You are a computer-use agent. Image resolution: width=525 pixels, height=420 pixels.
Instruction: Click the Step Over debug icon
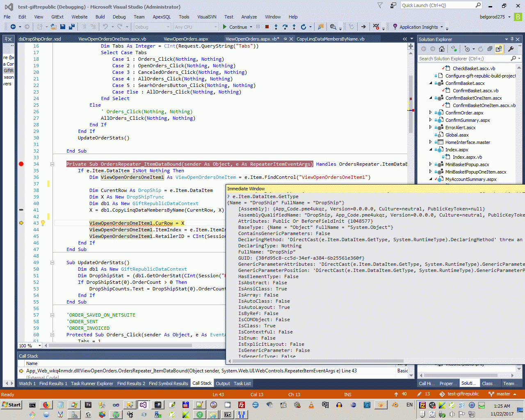[285, 27]
